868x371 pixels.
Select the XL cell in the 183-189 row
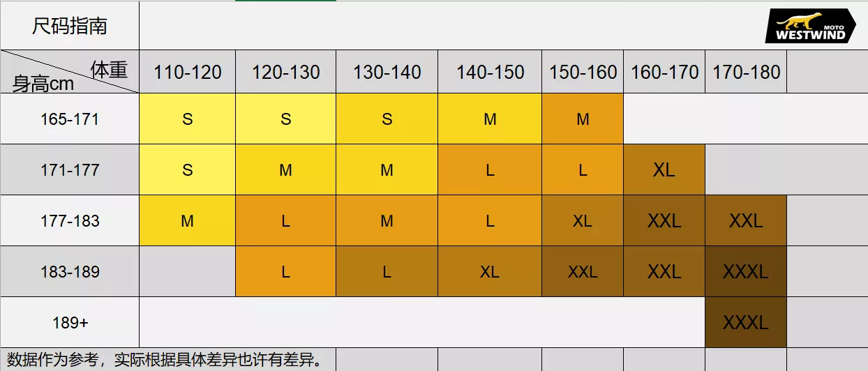(x=490, y=272)
